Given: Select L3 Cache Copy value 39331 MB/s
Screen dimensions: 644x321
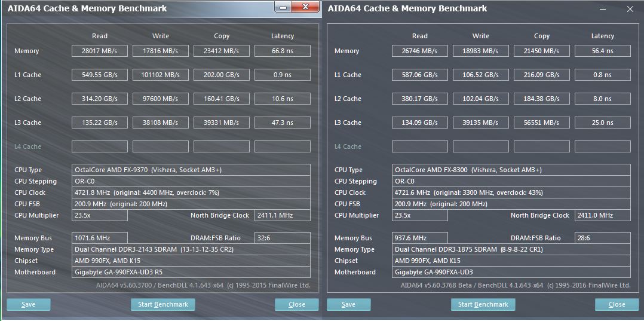Looking at the screenshot, I should tap(222, 123).
